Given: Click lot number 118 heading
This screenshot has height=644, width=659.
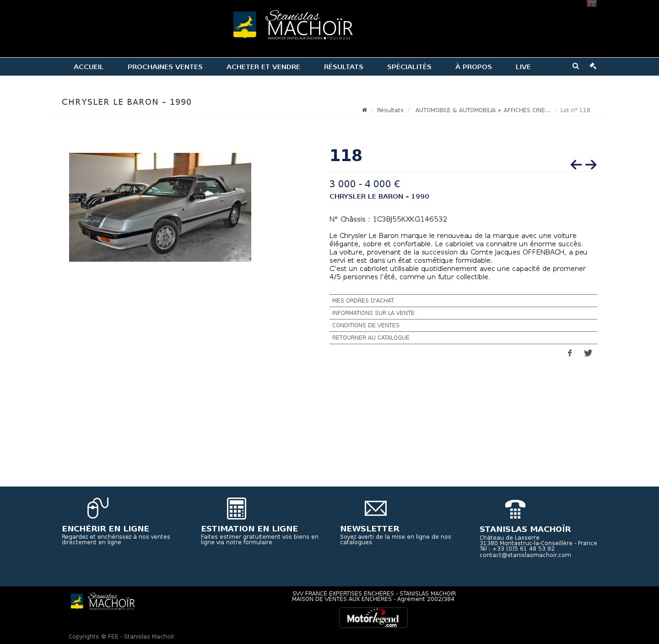Looking at the screenshot, I should pyautogui.click(x=346, y=156).
